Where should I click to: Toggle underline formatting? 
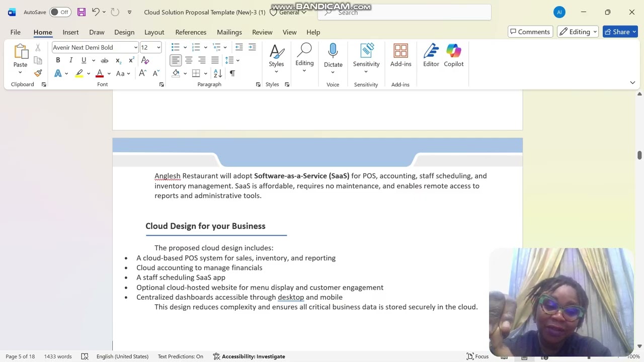pyautogui.click(x=84, y=60)
